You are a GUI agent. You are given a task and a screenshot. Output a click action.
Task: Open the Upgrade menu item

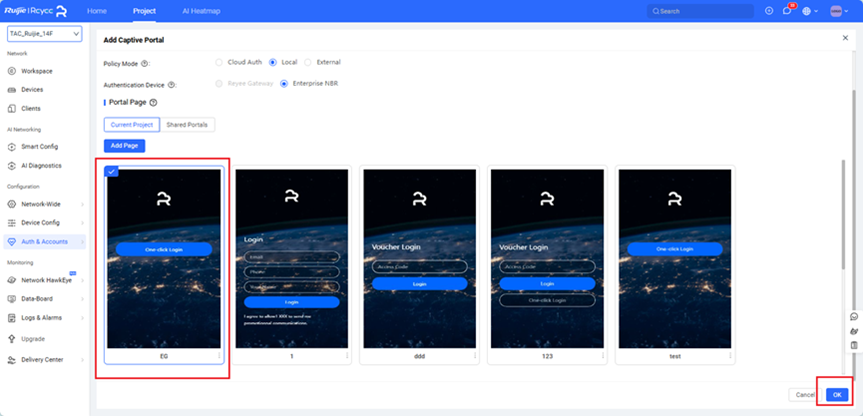(33, 339)
